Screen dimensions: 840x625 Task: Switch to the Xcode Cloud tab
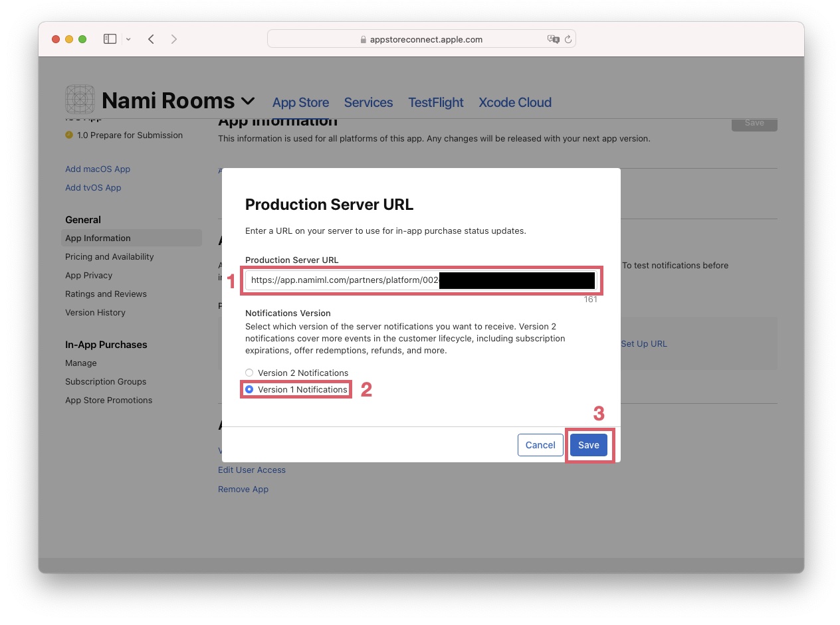pyautogui.click(x=515, y=102)
